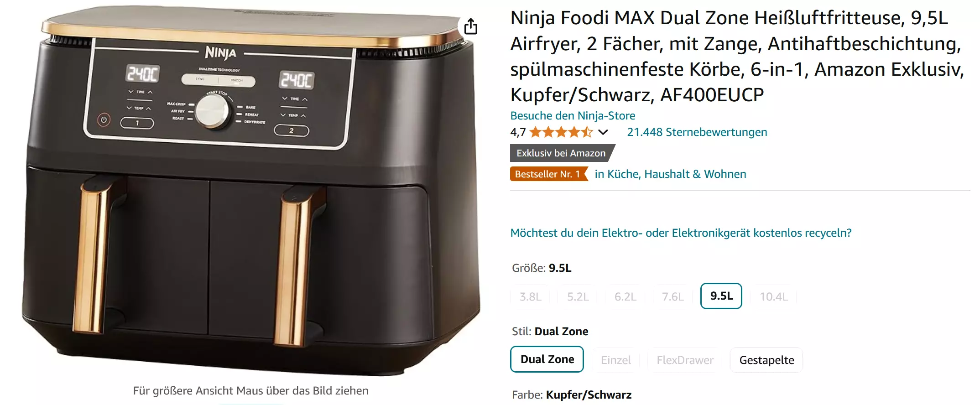The width and height of the screenshot is (980, 405).
Task: Choose the Einzel style option
Action: click(615, 360)
